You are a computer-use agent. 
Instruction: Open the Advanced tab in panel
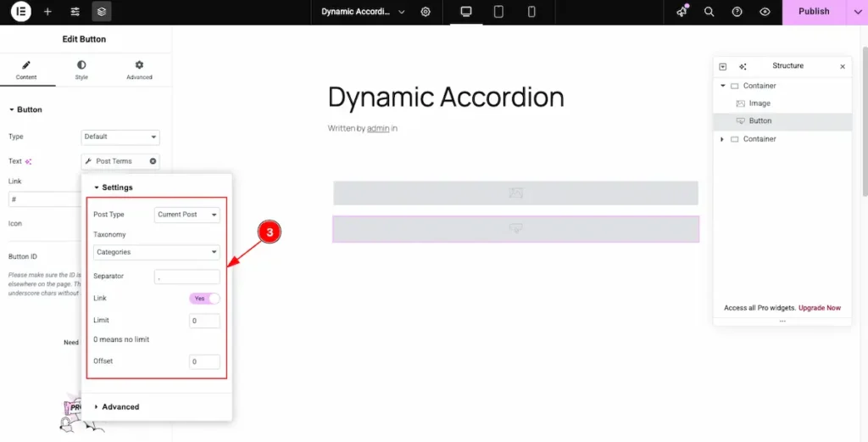pos(139,70)
